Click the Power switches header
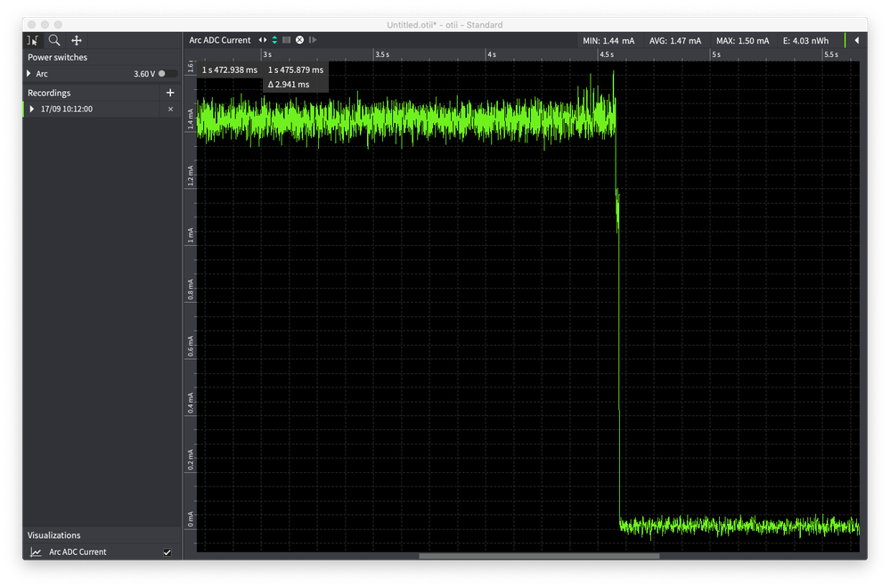The width and height of the screenshot is (890, 588). coord(57,57)
